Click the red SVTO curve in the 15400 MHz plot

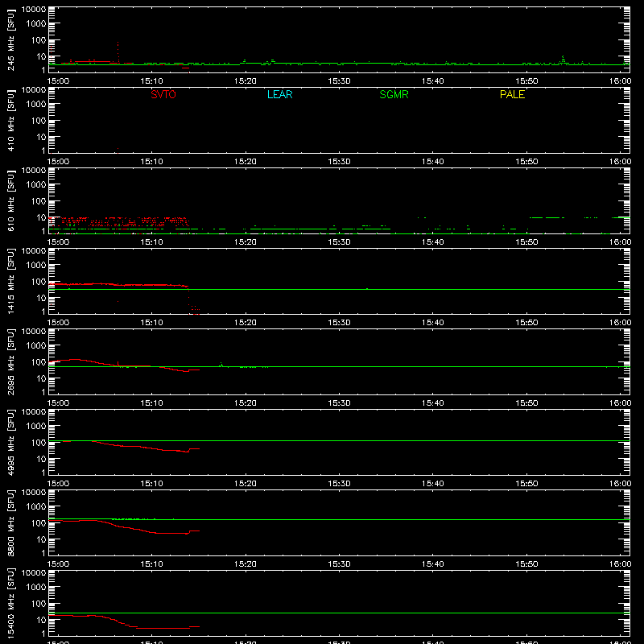tap(123, 621)
